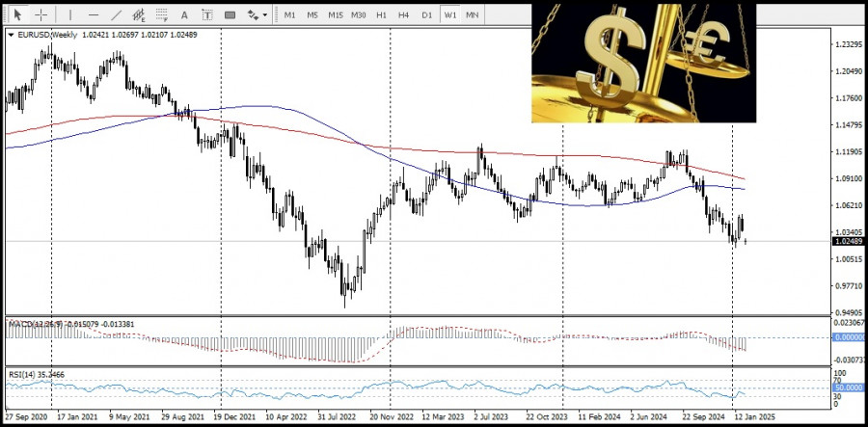This screenshot has height=427, width=868.
Task: Pick the Fibonacci retracement tool
Action: point(162,14)
